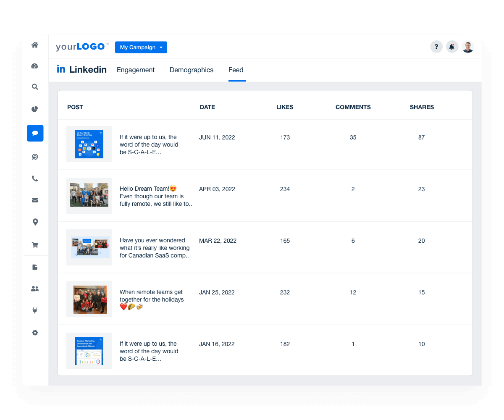Image resolution: width=504 pixels, height=420 pixels.
Task: Click the user profile avatar
Action: pos(468,47)
